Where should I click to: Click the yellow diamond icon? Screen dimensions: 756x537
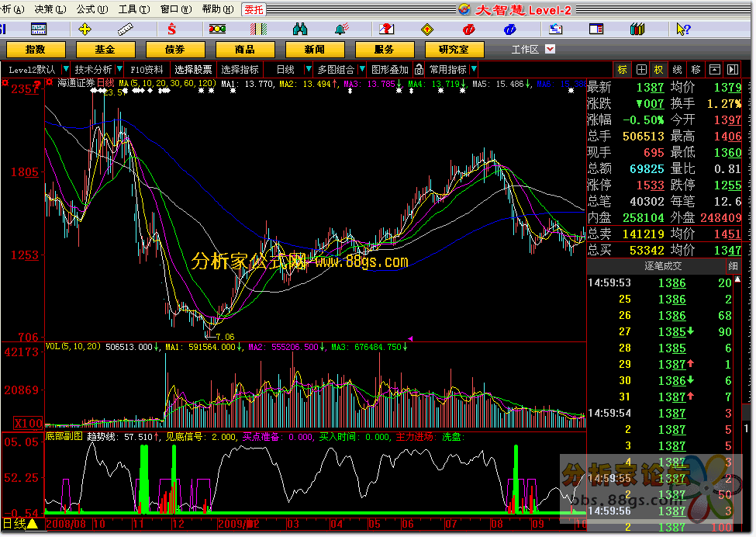click(427, 29)
